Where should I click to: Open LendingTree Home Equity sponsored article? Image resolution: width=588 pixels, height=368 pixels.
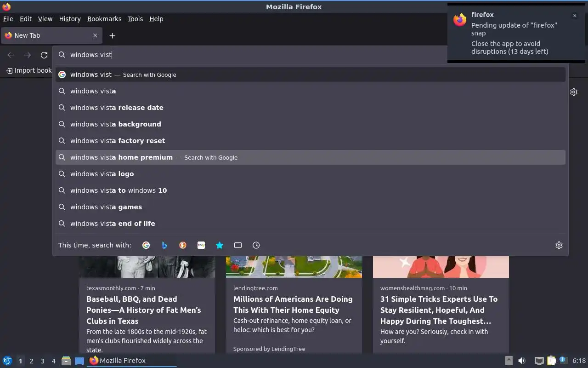(293, 305)
